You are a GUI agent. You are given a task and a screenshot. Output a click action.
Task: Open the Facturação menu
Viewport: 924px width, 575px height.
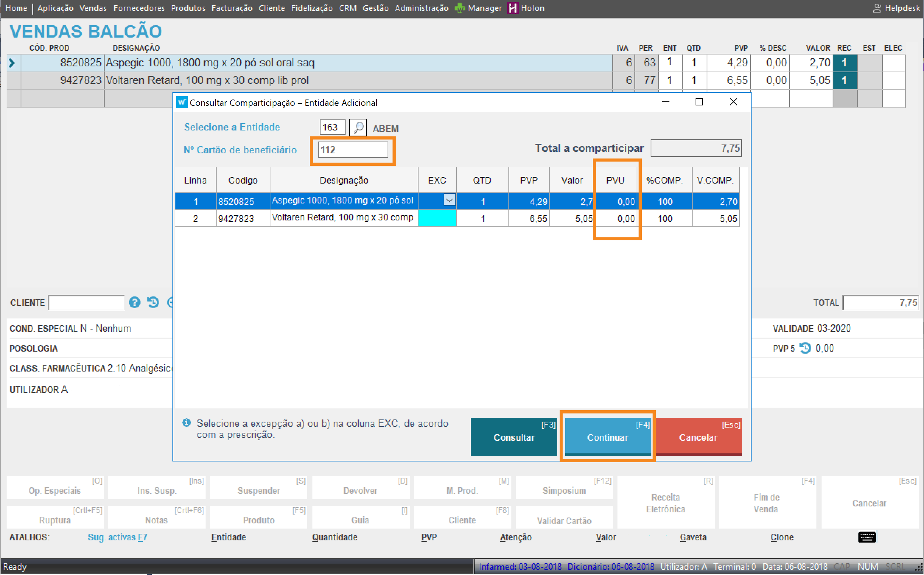coord(232,8)
